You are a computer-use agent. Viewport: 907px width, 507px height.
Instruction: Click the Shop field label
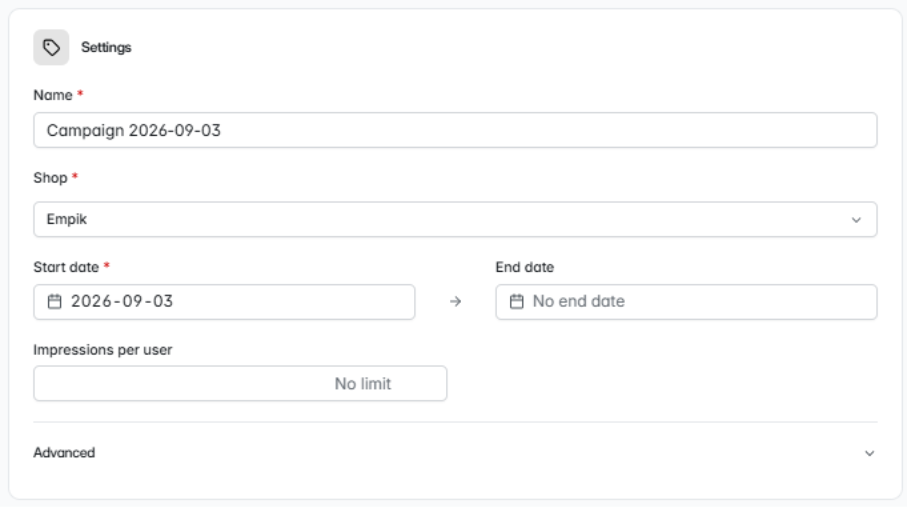click(50, 178)
